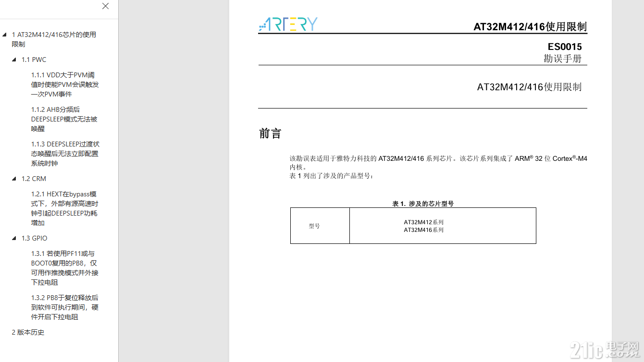Click the sentence '表 1 列出了涉及的产品型号'
Image resolution: width=644 pixels, height=362 pixels.
point(331,176)
